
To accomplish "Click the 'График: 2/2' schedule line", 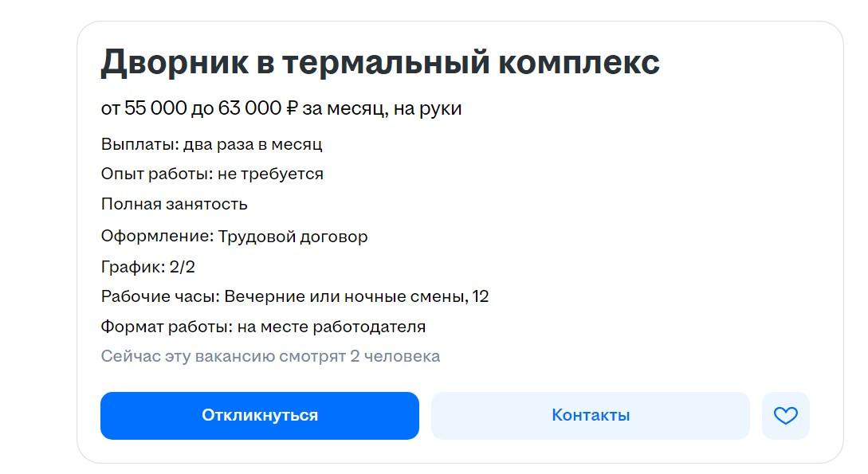I will pos(147,267).
